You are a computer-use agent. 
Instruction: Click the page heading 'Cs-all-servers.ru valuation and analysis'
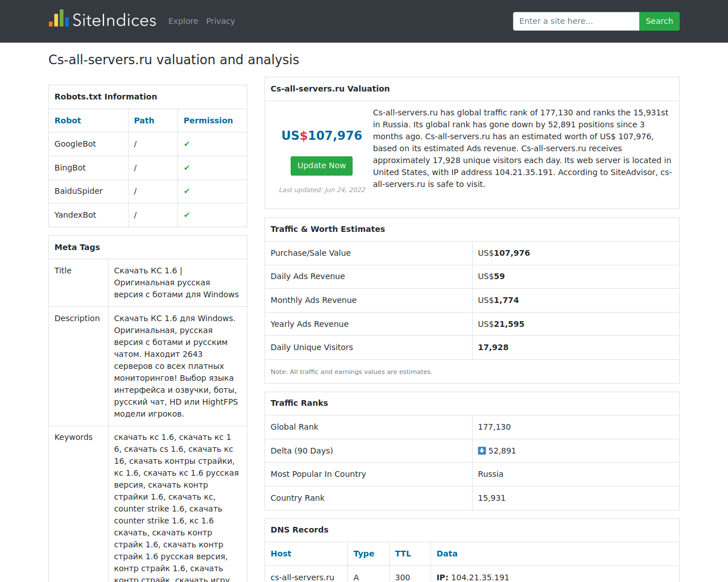coord(173,60)
